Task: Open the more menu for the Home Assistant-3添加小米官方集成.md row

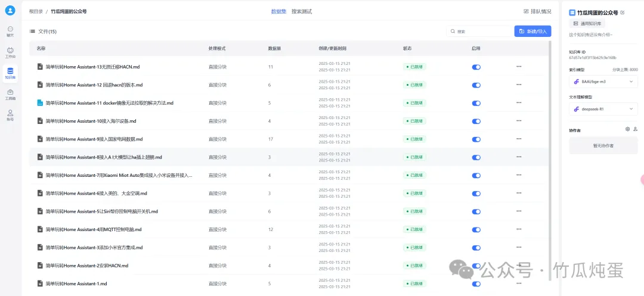Action: point(519,247)
